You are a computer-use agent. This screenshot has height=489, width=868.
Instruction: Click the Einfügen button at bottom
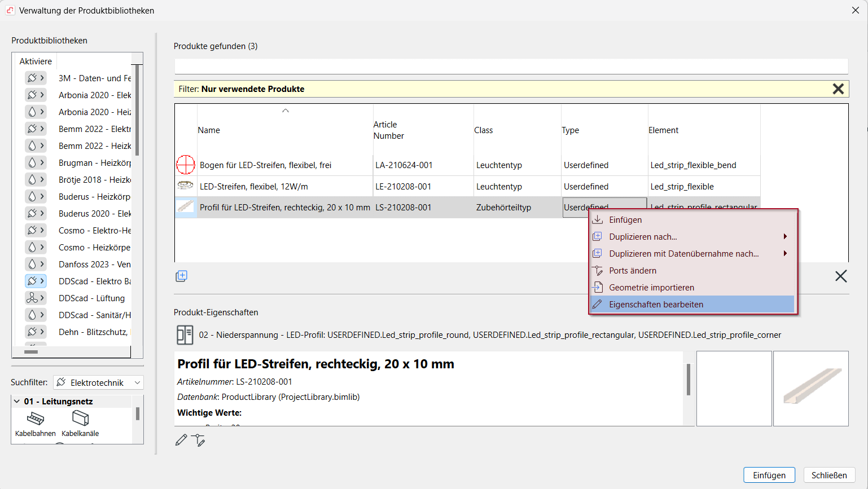pos(769,475)
